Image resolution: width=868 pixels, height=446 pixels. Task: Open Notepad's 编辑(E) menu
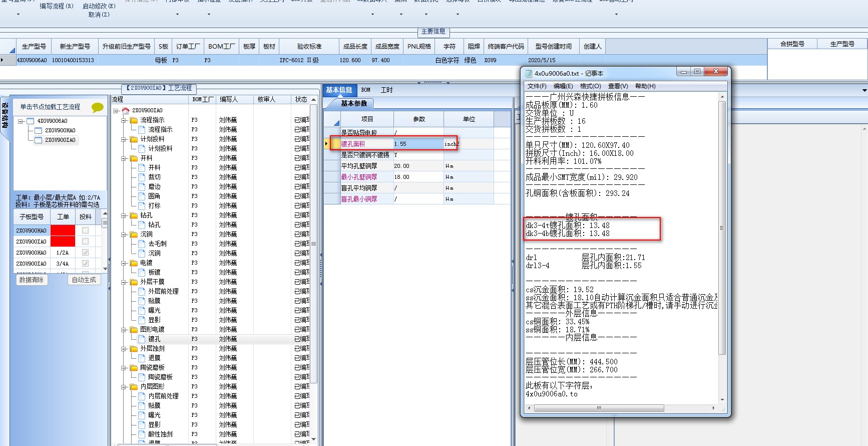point(563,86)
